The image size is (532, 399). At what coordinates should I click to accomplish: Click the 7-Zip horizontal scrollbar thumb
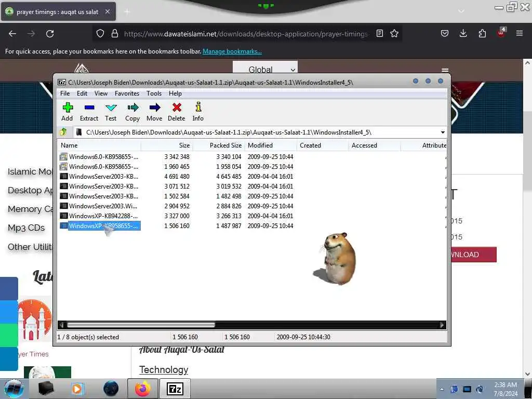141,325
